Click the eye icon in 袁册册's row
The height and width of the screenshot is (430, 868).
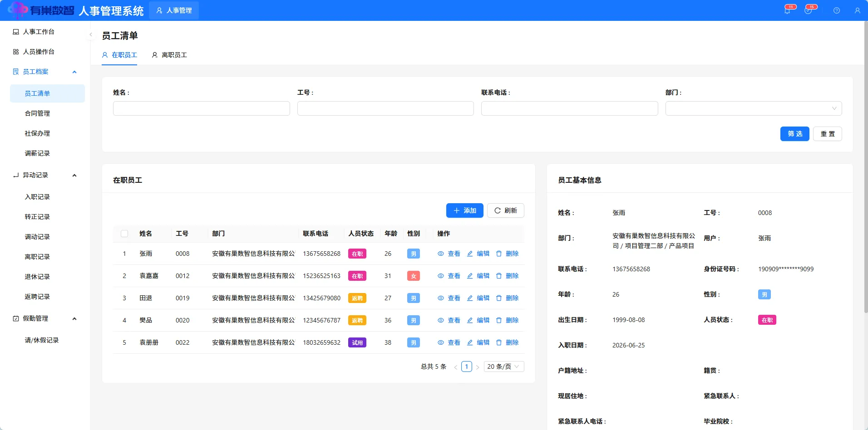coord(440,342)
